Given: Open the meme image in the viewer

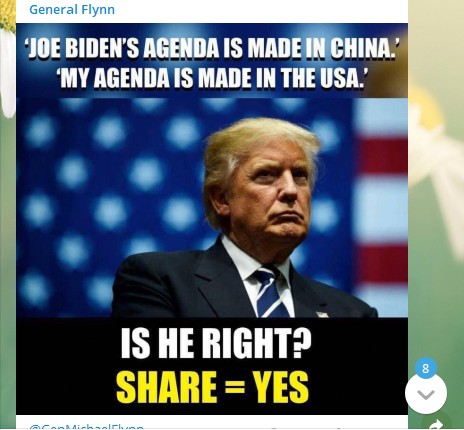Looking at the screenshot, I should [x=212, y=219].
